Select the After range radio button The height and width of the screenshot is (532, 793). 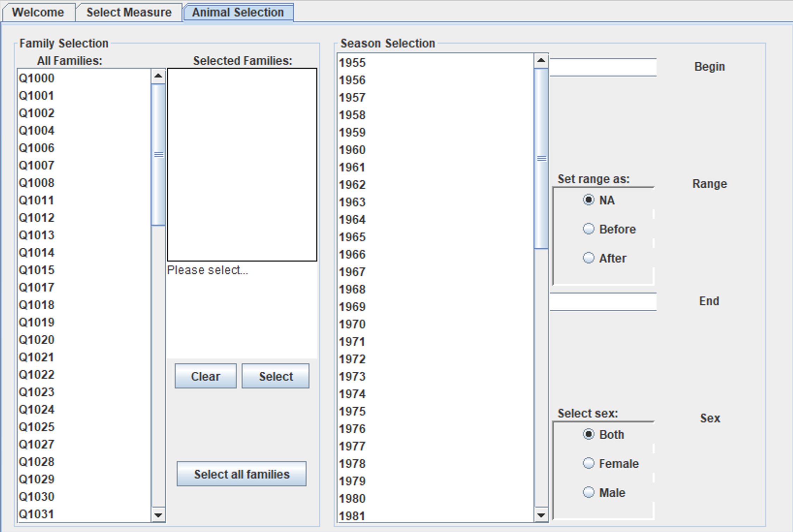588,258
